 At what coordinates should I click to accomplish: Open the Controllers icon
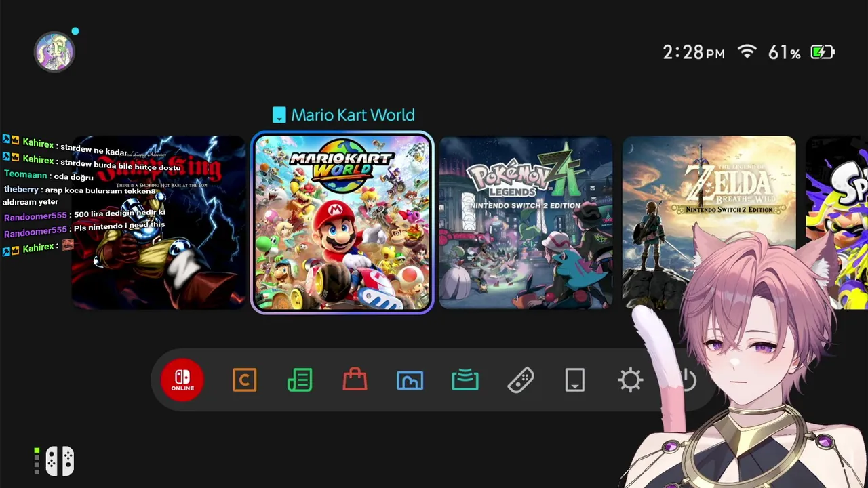click(x=520, y=380)
